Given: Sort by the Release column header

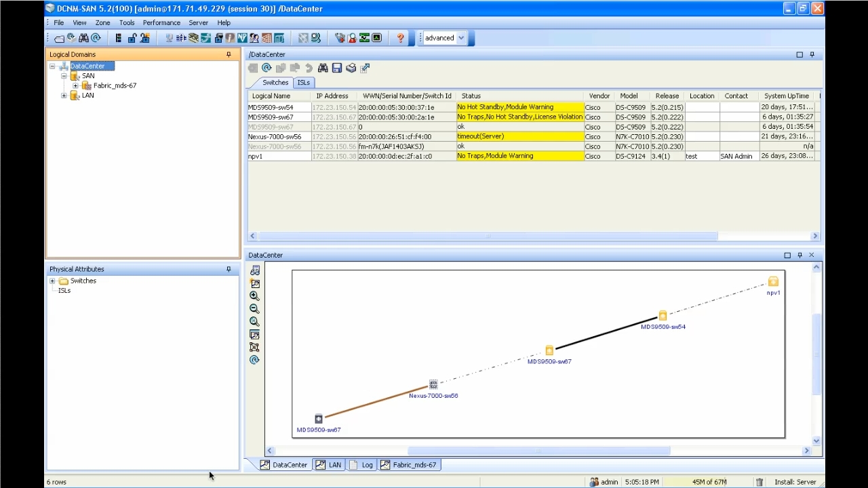Looking at the screenshot, I should pos(667,96).
